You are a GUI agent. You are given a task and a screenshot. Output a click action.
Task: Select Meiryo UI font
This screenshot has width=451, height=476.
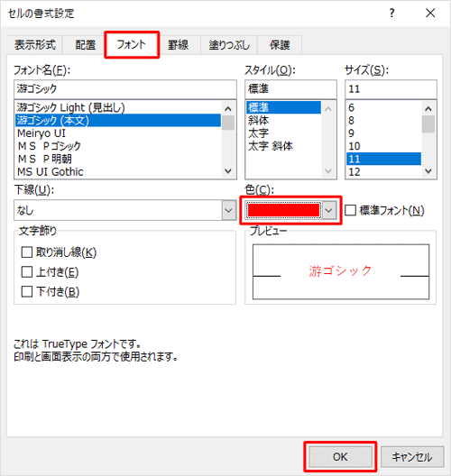(118, 133)
